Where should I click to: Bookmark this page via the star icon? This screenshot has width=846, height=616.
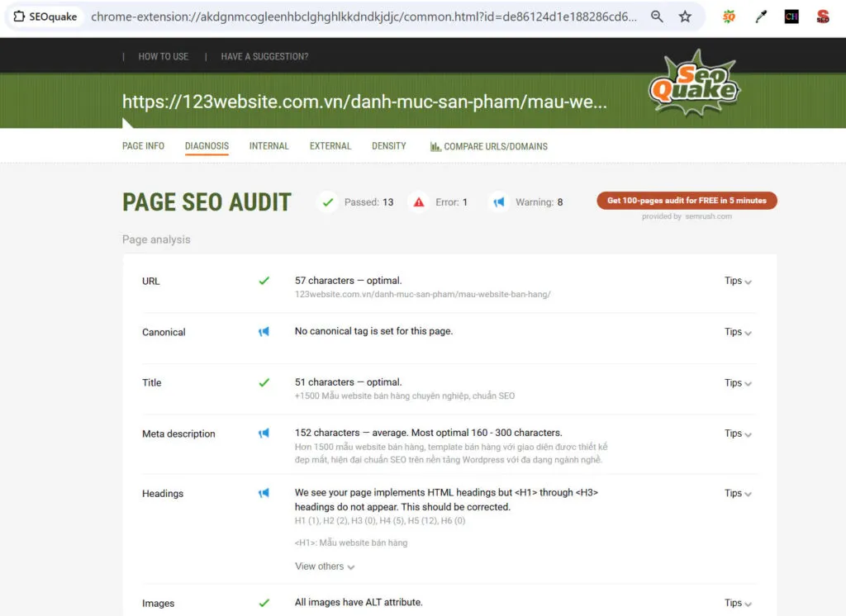tap(686, 16)
